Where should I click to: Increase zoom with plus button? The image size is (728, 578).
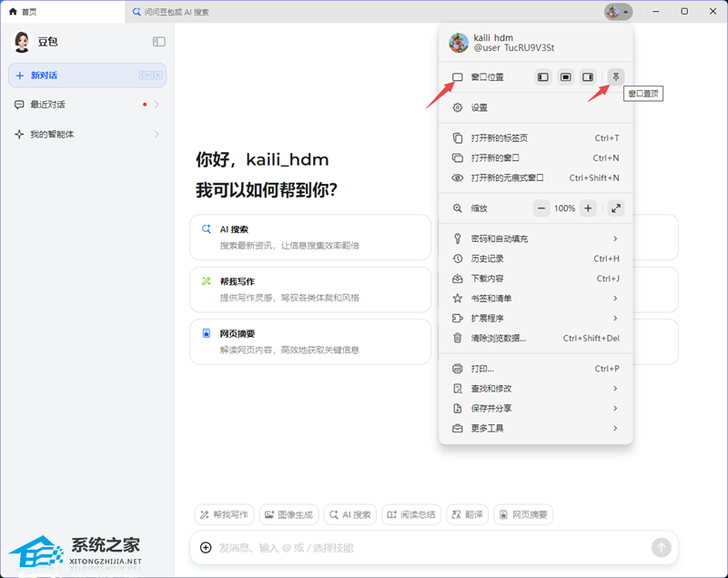click(588, 208)
